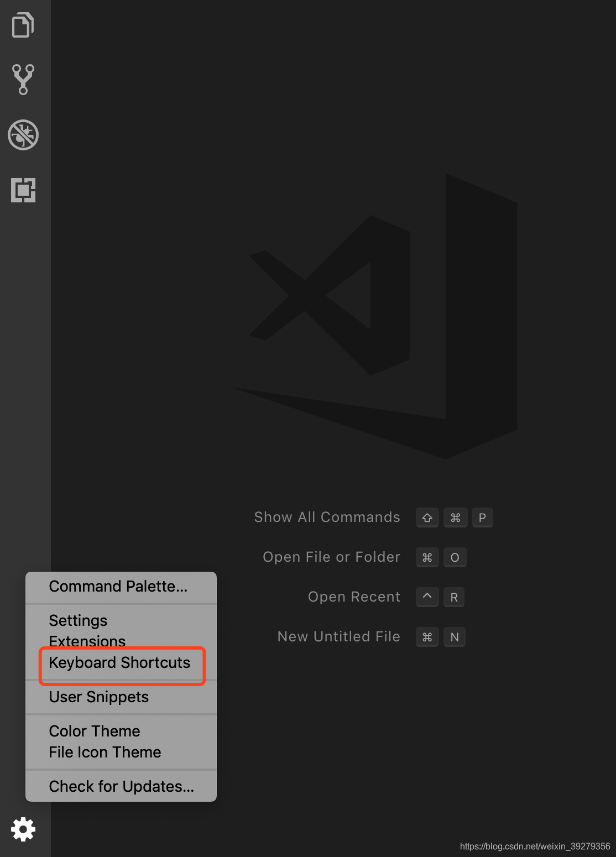Click the shift key hint for Show All Commands
616x857 pixels.
click(427, 518)
